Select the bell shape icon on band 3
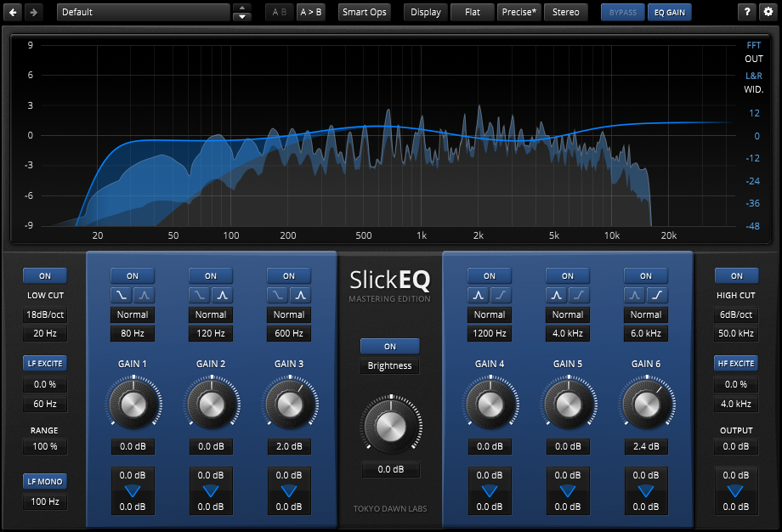The width and height of the screenshot is (782, 532). point(300,295)
